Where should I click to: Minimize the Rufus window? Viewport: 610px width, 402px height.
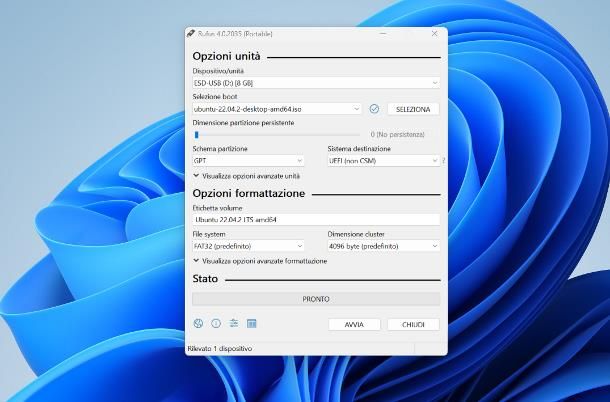(383, 33)
